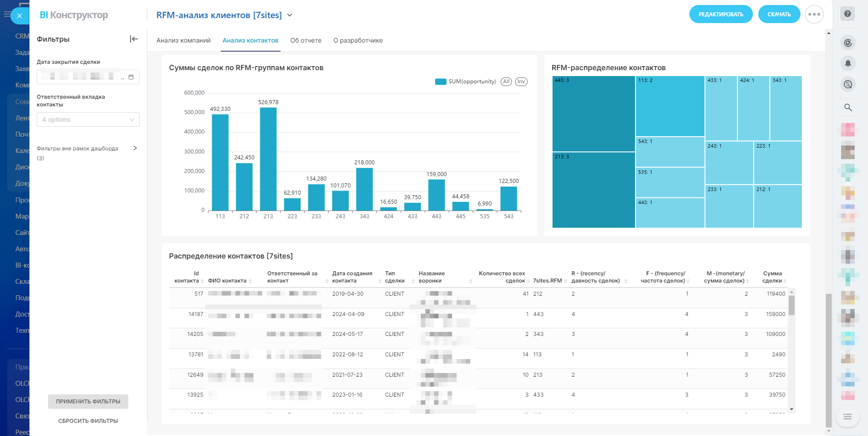This screenshot has width=868, height=436.
Task: Open the three-dots more options menu
Action: (814, 14)
